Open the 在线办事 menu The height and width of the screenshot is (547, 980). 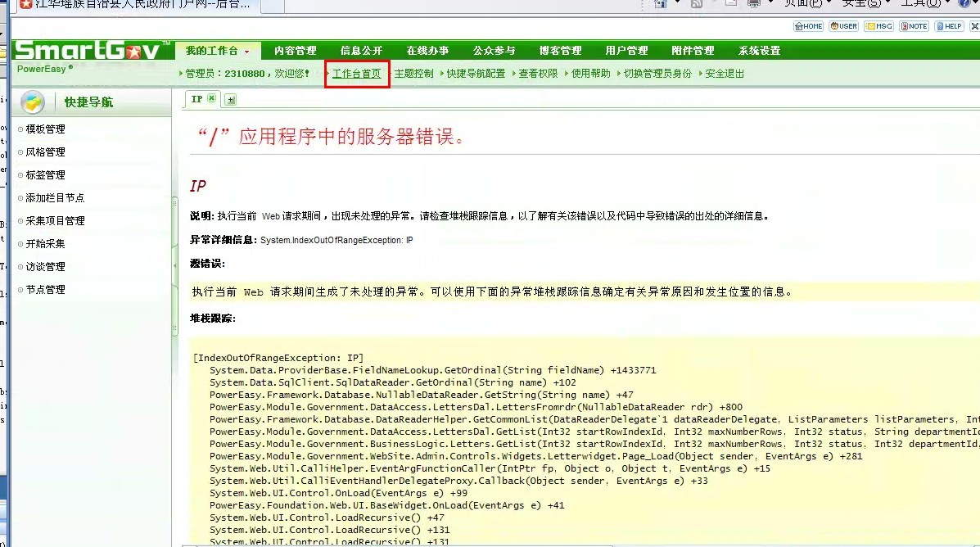coord(427,51)
